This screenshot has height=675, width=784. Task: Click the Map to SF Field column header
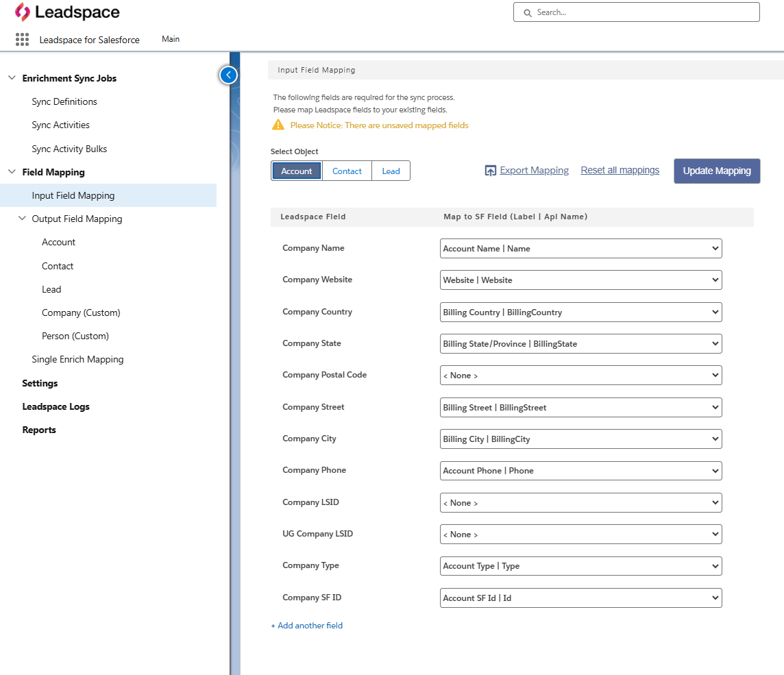pos(515,217)
